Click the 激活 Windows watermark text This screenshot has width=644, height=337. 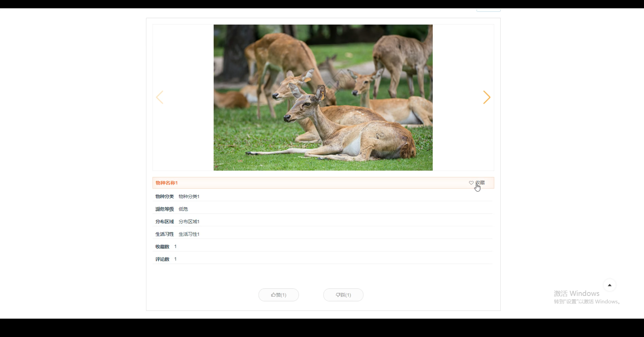pos(576,293)
